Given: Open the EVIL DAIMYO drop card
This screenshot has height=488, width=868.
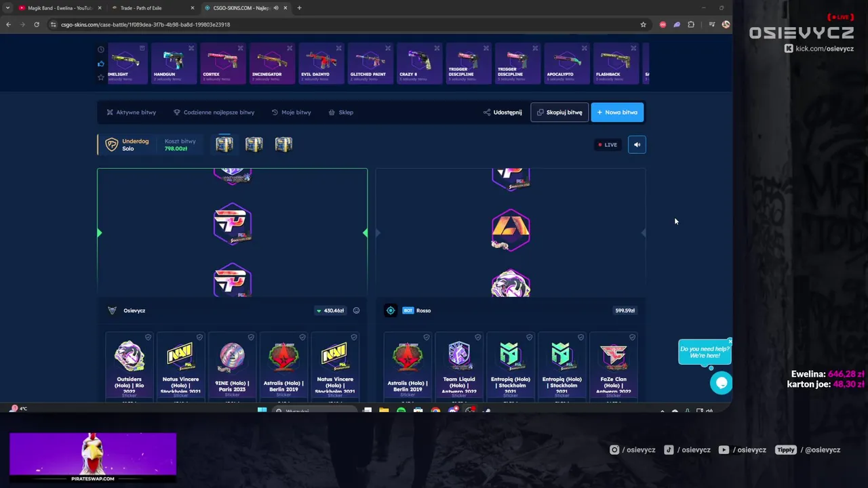Looking at the screenshot, I should click(x=320, y=64).
